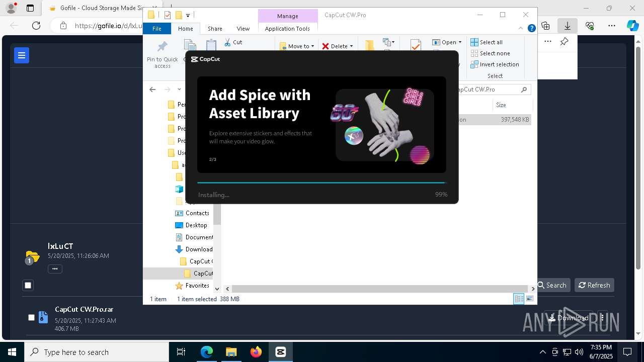Click the Size column header in Explorer

point(512,105)
